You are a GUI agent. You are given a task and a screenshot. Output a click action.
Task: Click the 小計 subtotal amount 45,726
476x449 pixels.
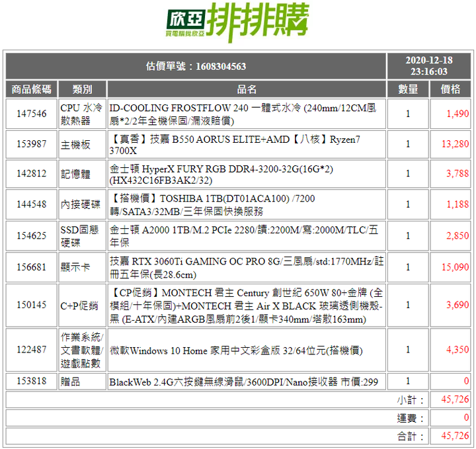(x=455, y=399)
